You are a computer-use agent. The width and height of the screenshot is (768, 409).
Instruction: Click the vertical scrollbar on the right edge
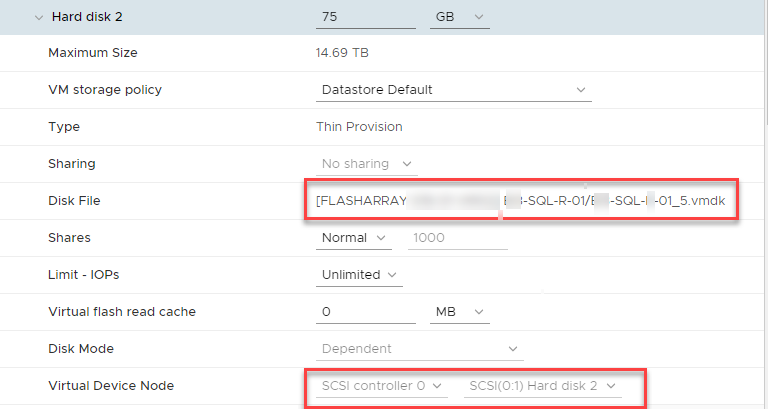(x=766, y=64)
